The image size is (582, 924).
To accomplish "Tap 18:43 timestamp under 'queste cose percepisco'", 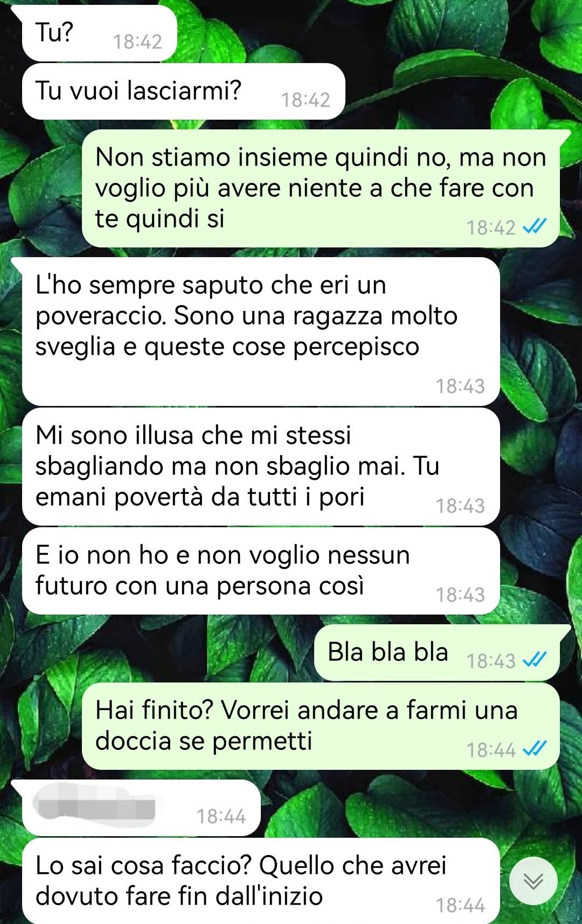I will coord(460,386).
